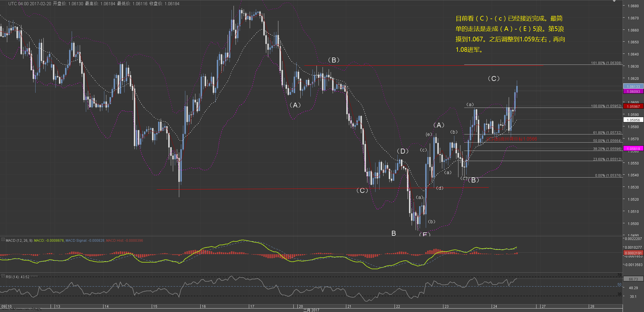Click the red MACD axis tag 0.0002191
The height and width of the screenshot is (312, 644).
633,253
